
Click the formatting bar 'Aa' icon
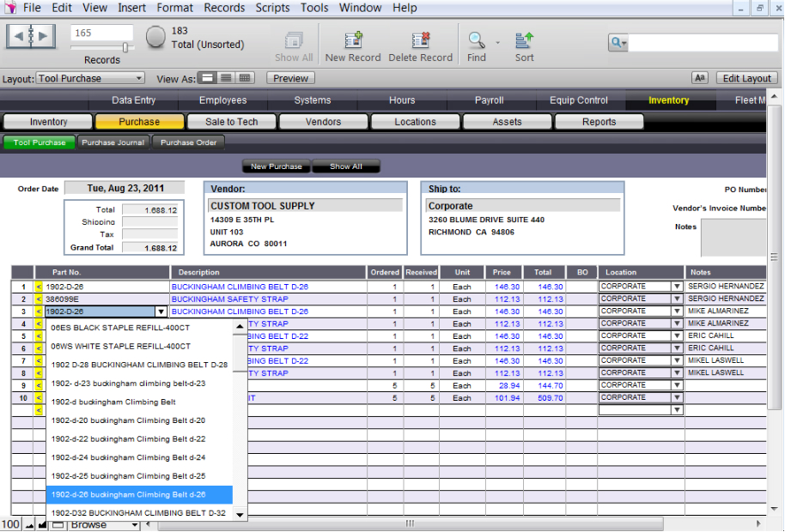700,78
